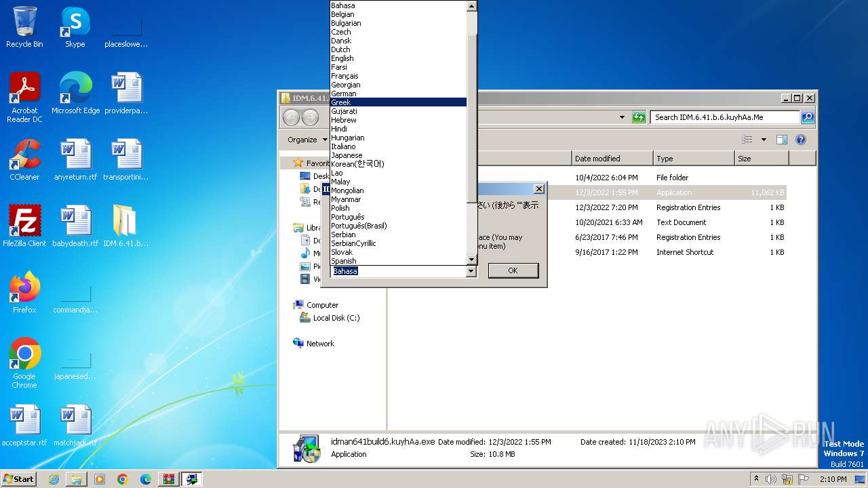Launch Acrobat Reader DC icon
The height and width of the screenshot is (488, 868).
pos(24,98)
